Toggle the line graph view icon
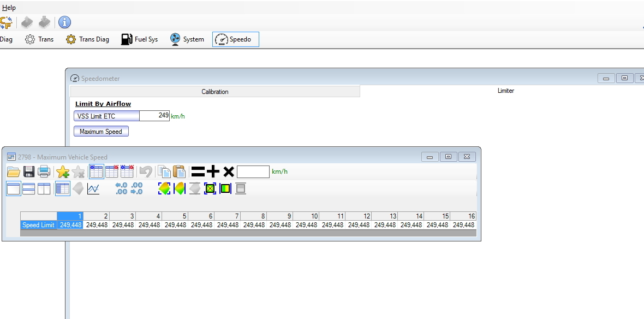The width and height of the screenshot is (644, 319). 93,188
